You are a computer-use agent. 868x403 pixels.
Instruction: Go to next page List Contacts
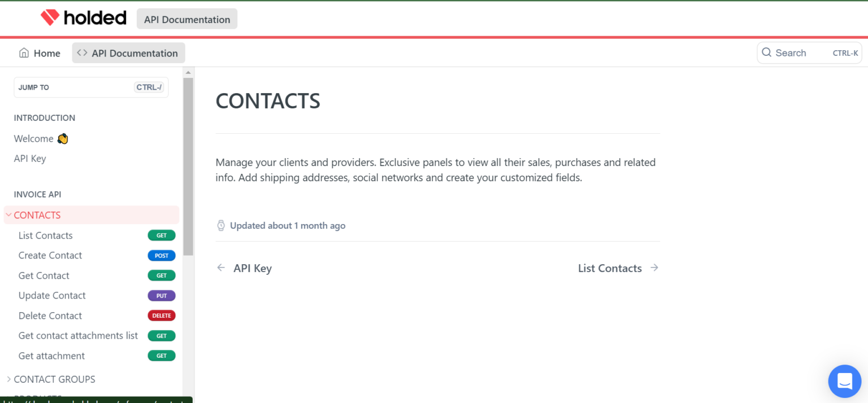click(610, 268)
